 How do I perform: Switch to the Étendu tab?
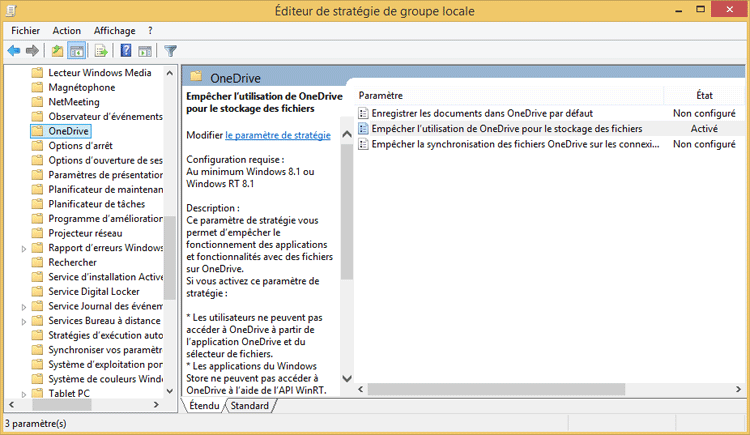pyautogui.click(x=204, y=406)
